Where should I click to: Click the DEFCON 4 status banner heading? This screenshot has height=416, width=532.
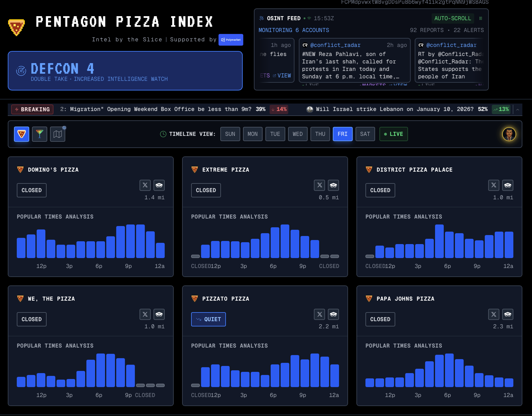[x=62, y=69]
